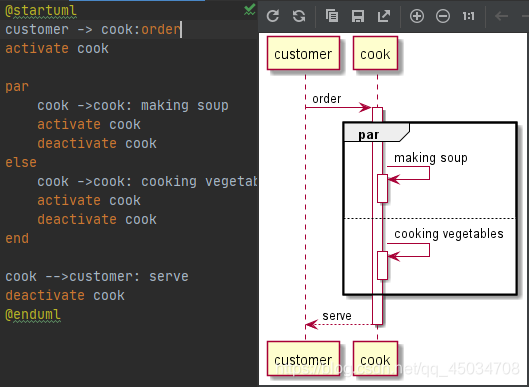Place cursor on 'customer -> cook:order' line
Viewport: 529px width, 387px height.
(93, 29)
